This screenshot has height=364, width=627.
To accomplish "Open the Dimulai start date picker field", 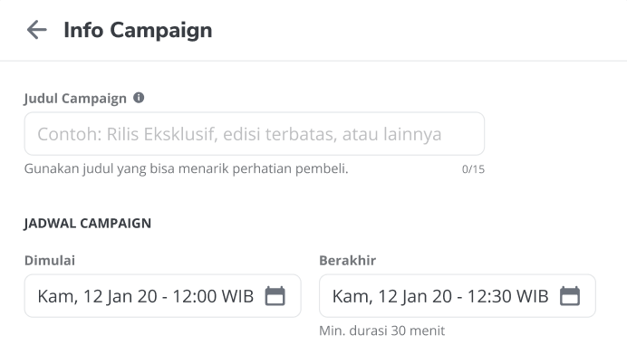I will click(163, 296).
